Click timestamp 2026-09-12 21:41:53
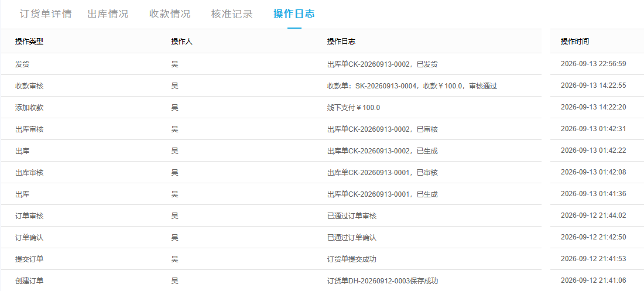The image size is (644, 291). pyautogui.click(x=593, y=259)
